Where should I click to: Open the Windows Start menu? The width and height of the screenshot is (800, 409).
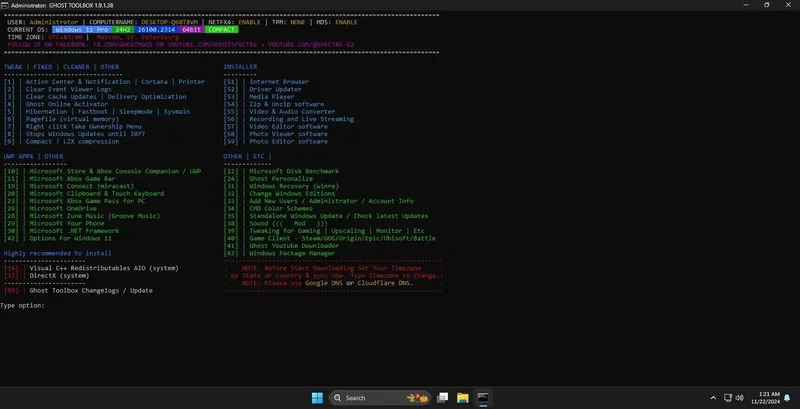317,398
